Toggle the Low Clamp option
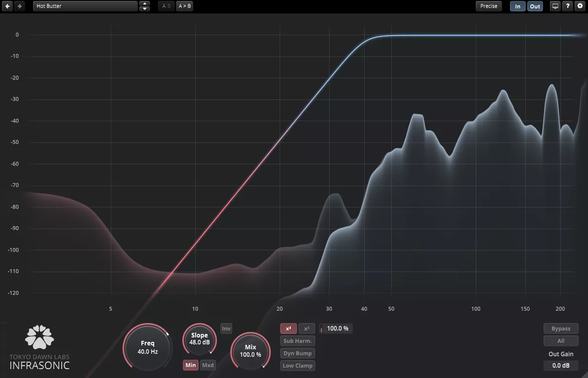 (x=297, y=366)
